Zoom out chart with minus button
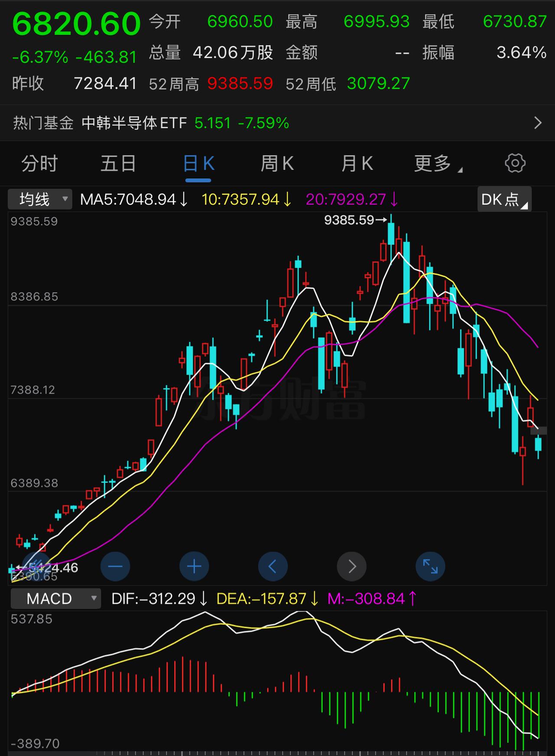The width and height of the screenshot is (555, 756). (115, 566)
